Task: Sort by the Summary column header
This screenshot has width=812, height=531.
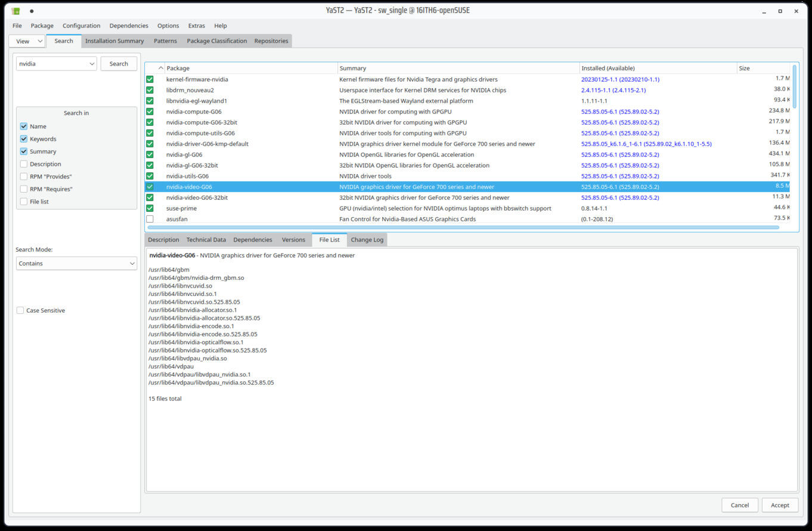Action: coord(458,68)
